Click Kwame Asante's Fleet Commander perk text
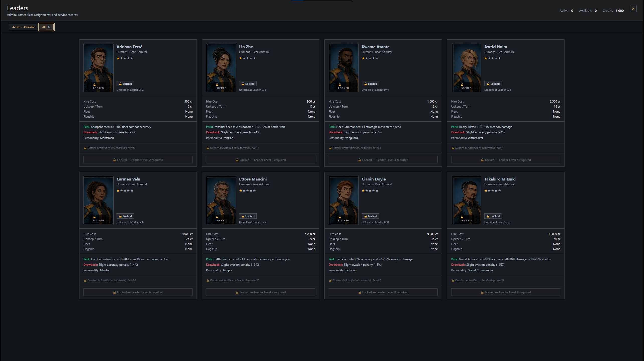This screenshot has height=361, width=644. pos(365,127)
